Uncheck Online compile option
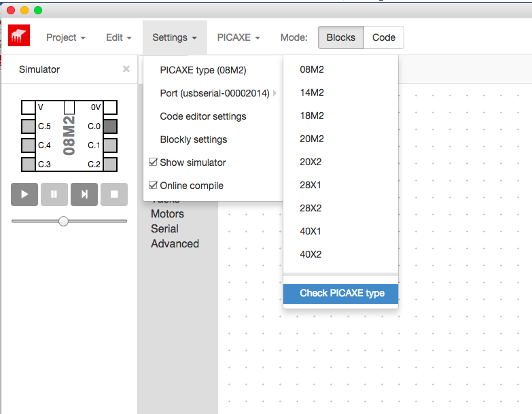Viewport: 532px width, 414px height. click(x=153, y=186)
